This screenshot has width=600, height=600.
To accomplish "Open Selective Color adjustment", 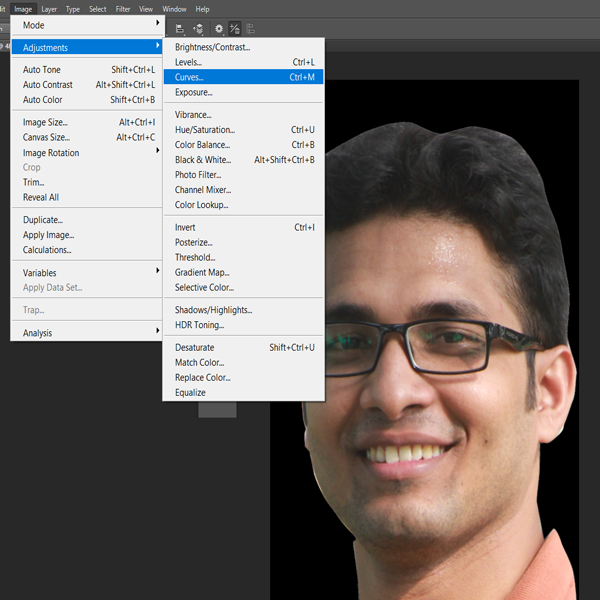I will click(244, 287).
